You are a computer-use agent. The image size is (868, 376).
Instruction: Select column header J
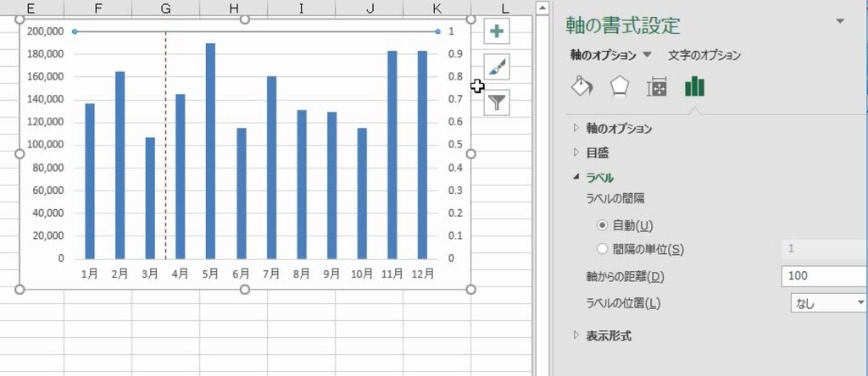tap(370, 8)
